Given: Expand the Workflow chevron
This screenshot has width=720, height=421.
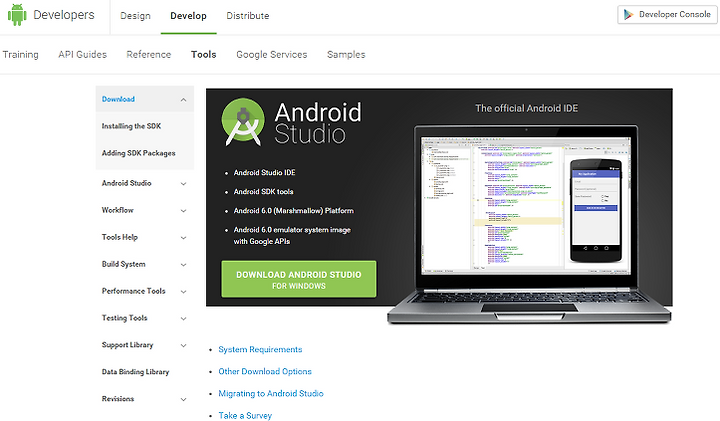Looking at the screenshot, I should click(x=183, y=211).
